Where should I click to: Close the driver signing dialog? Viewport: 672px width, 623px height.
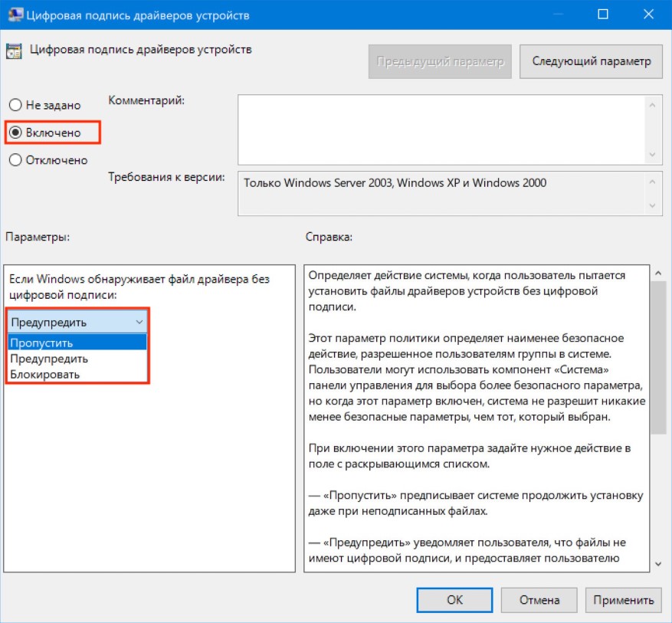click(x=648, y=14)
